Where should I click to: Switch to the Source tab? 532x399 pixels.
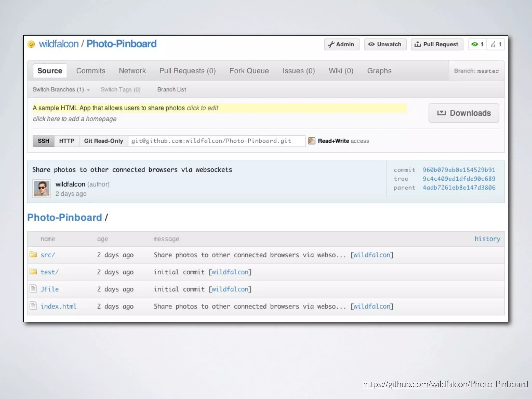click(50, 71)
